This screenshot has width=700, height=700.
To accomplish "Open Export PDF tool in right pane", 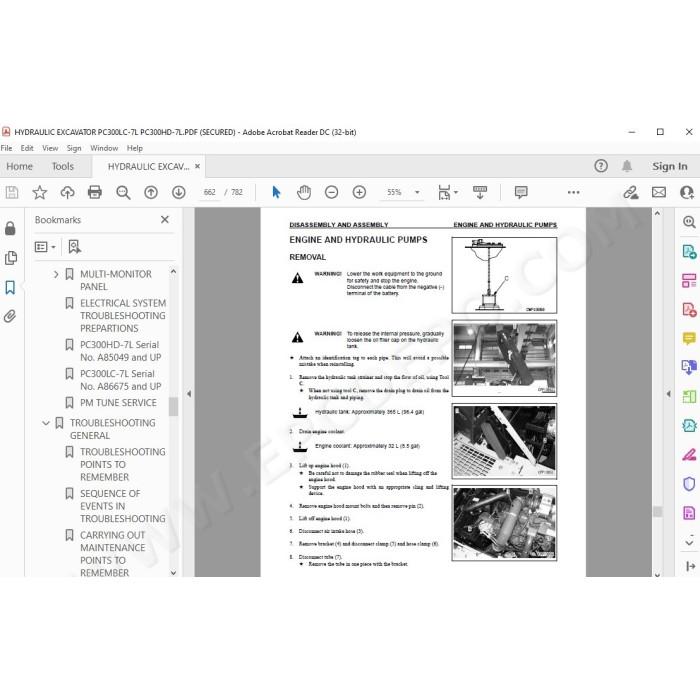I will (x=689, y=251).
